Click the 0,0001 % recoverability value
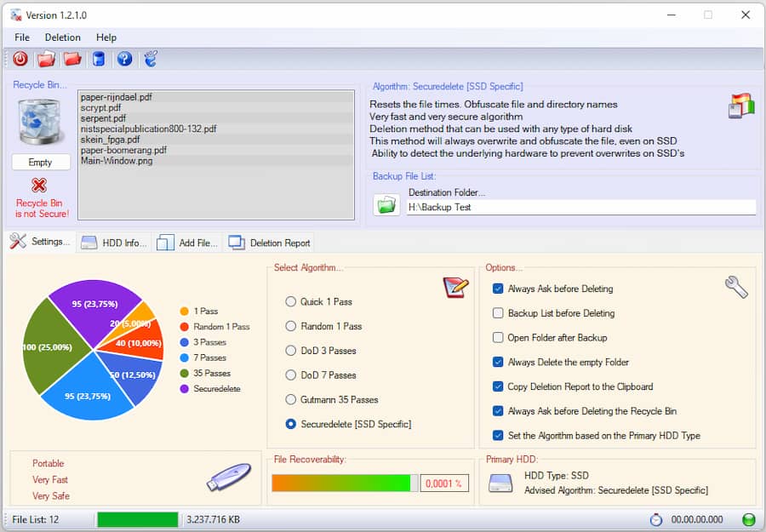The image size is (766, 532). point(444,483)
